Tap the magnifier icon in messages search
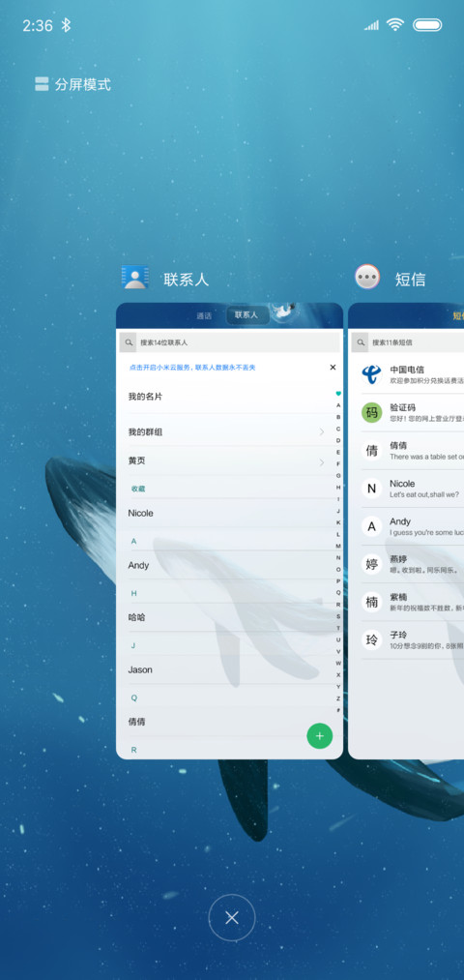 click(361, 342)
